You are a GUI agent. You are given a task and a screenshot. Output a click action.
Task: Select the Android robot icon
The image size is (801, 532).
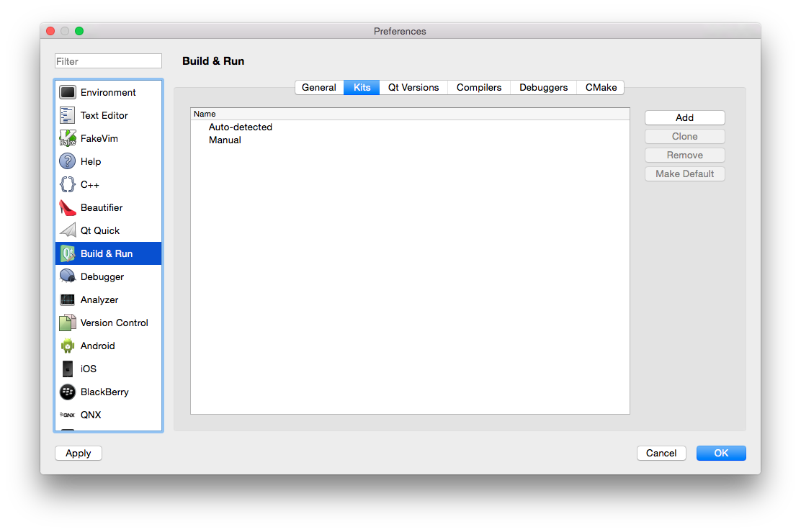tap(68, 346)
